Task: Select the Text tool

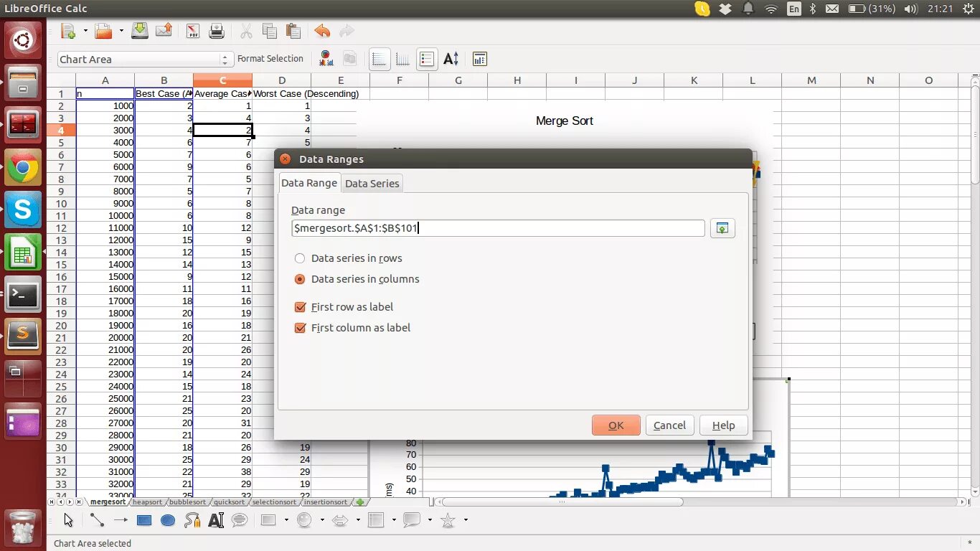Action: 216,520
